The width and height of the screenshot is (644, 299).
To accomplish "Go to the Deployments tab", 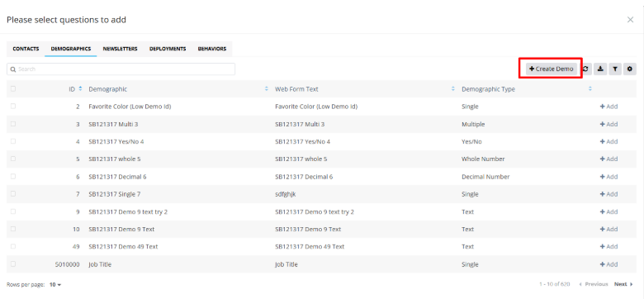I will pos(168,49).
